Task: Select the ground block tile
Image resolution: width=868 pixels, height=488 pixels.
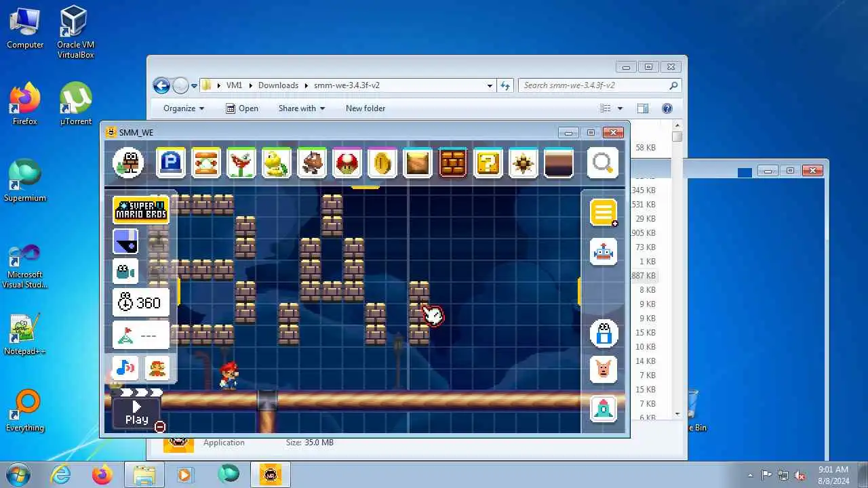Action: pyautogui.click(x=418, y=163)
